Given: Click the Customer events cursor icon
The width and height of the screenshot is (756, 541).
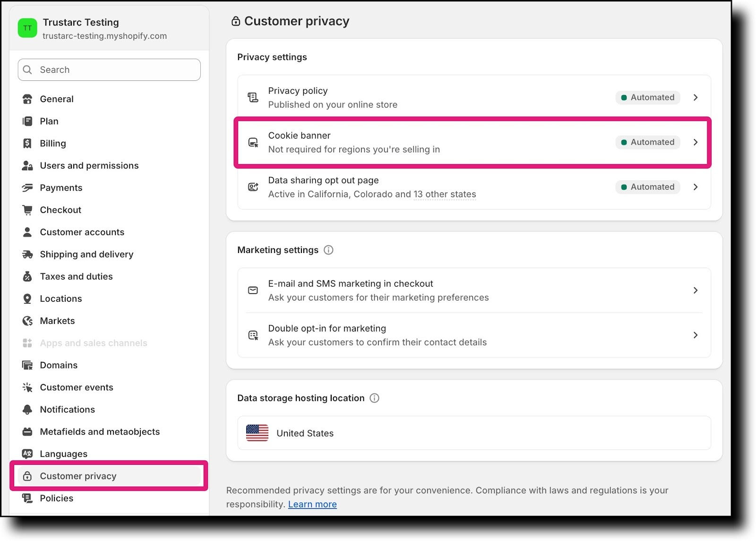Looking at the screenshot, I should click(27, 388).
